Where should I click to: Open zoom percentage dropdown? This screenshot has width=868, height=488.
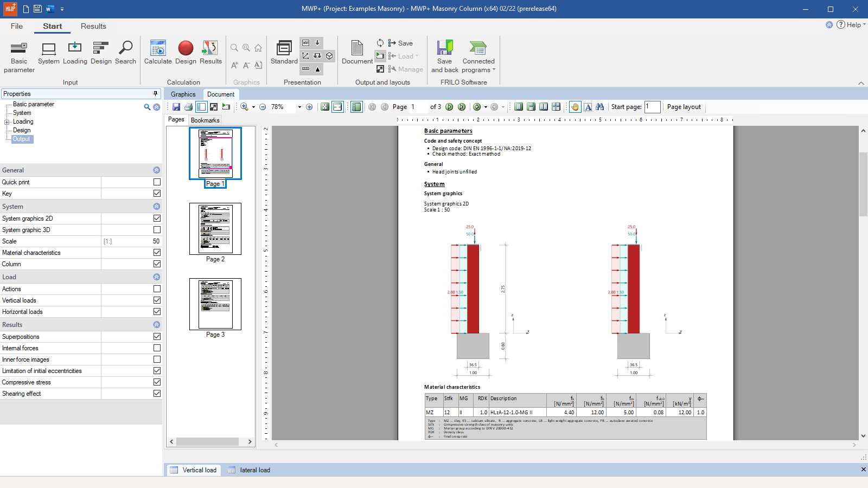tap(299, 107)
